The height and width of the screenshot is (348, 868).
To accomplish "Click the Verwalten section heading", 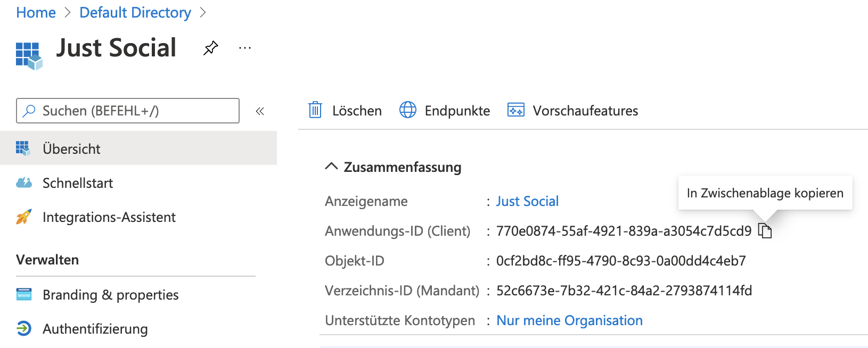I will coord(47,260).
